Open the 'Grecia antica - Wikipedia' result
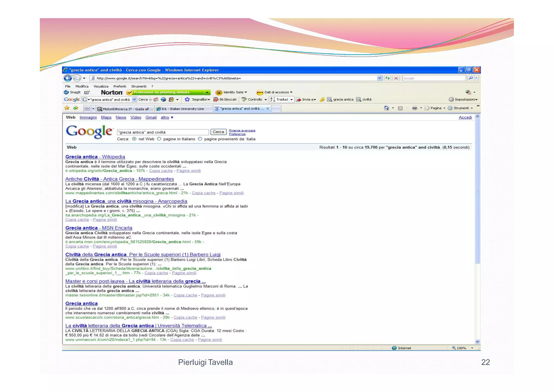Image resolution: width=554 pixels, height=392 pixels. 95,157
